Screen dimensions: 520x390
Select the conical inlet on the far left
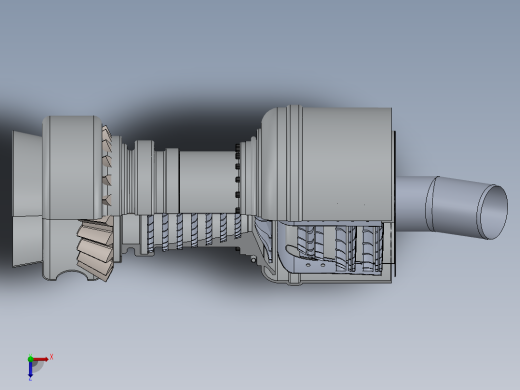pyautogui.click(x=28, y=199)
